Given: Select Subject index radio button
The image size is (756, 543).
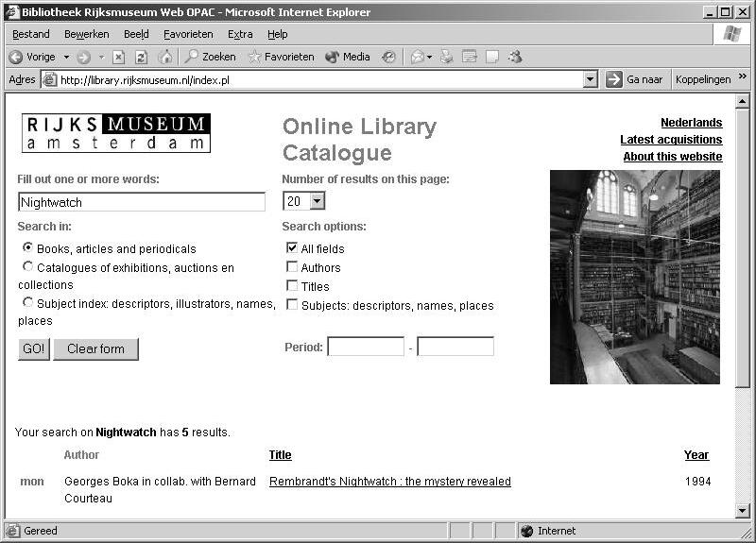Looking at the screenshot, I should (28, 302).
